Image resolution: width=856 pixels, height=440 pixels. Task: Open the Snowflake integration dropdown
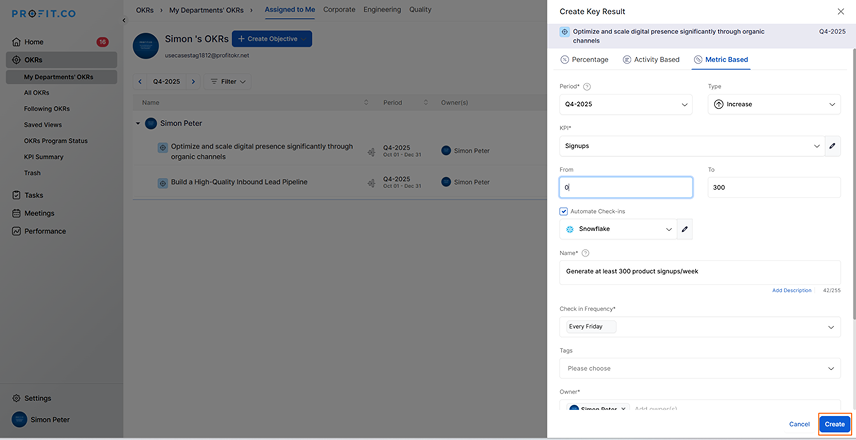tap(618, 229)
